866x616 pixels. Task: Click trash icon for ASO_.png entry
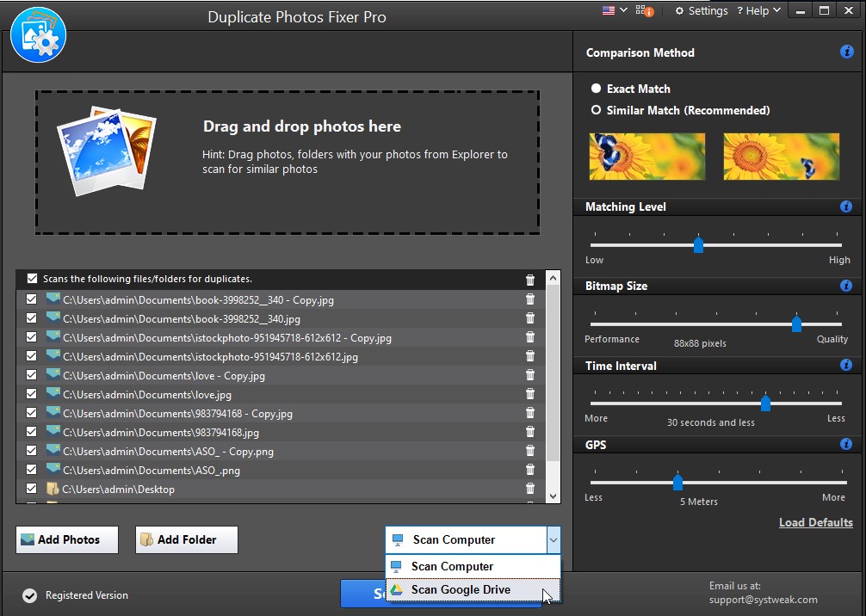(529, 471)
